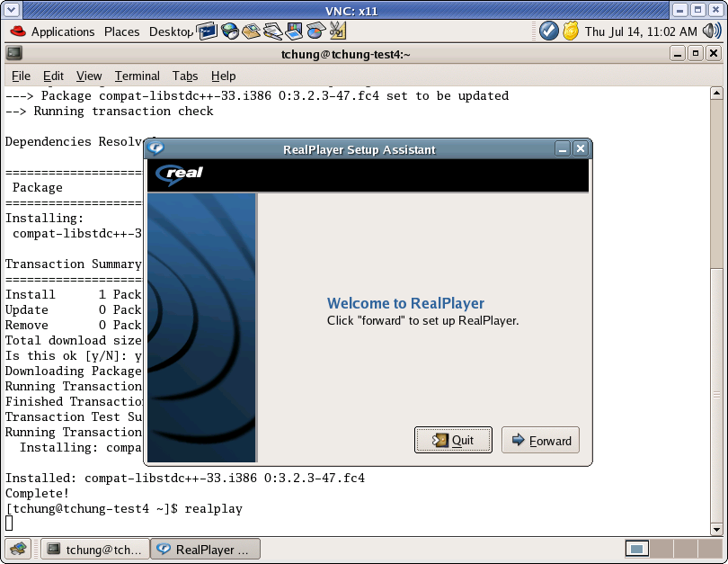Open the Applications menu in the top panel
The image size is (728, 564).
point(63,31)
